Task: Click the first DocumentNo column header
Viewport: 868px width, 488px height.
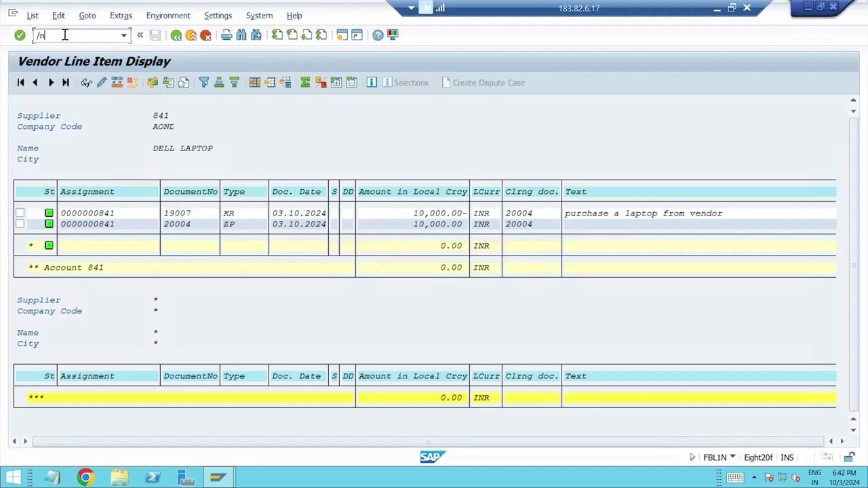Action: point(190,192)
